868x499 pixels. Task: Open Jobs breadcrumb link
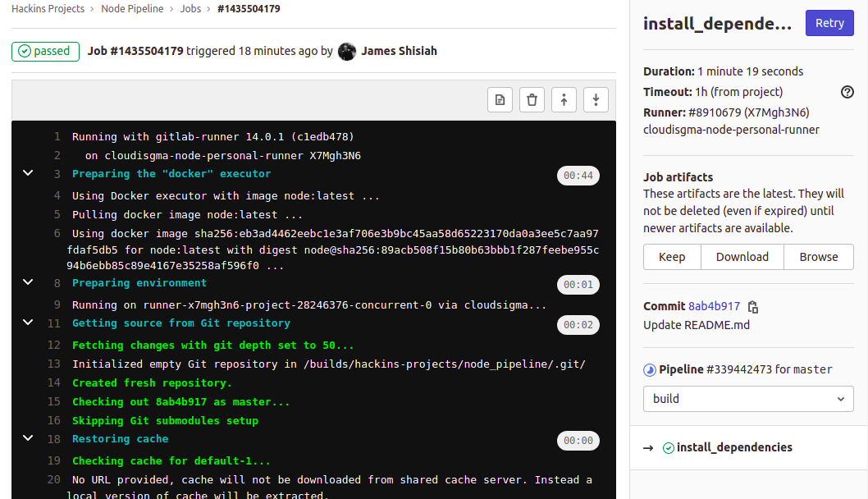(x=190, y=9)
